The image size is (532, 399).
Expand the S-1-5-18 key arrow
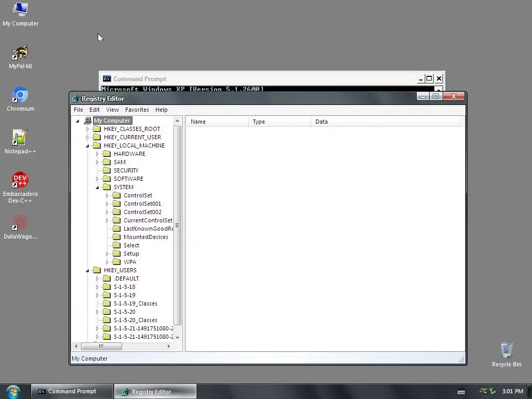click(x=97, y=287)
